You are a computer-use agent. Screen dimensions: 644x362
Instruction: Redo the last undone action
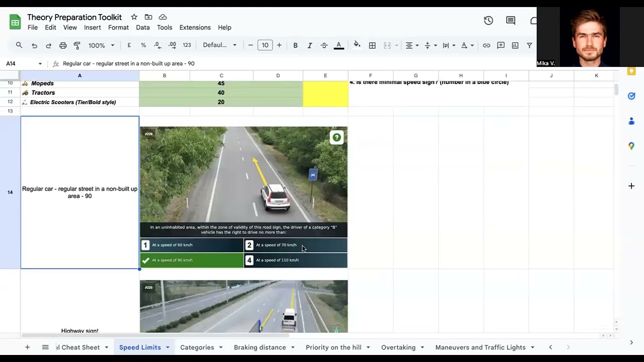point(48,45)
